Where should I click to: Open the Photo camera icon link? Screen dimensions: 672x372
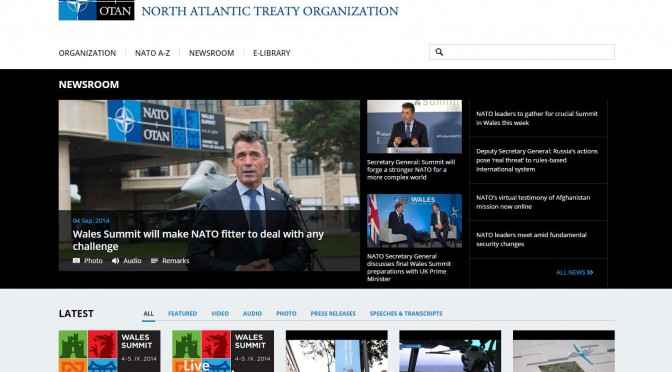[x=76, y=261]
